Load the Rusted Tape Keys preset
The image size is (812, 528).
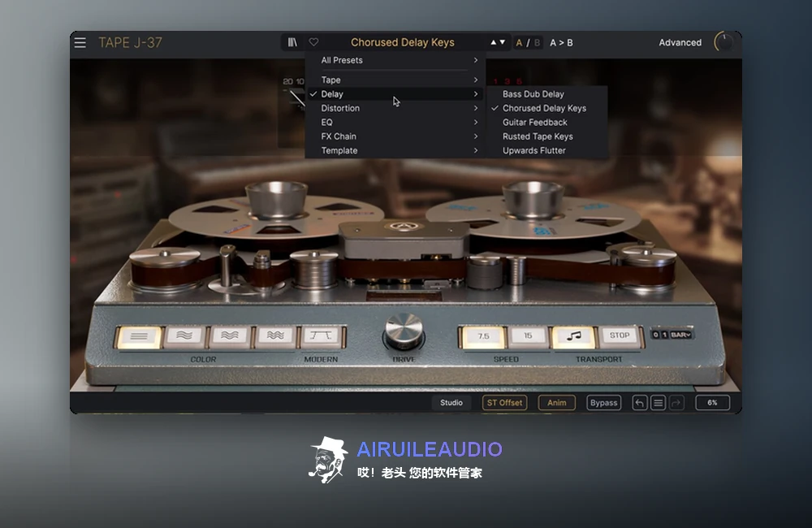click(x=548, y=136)
